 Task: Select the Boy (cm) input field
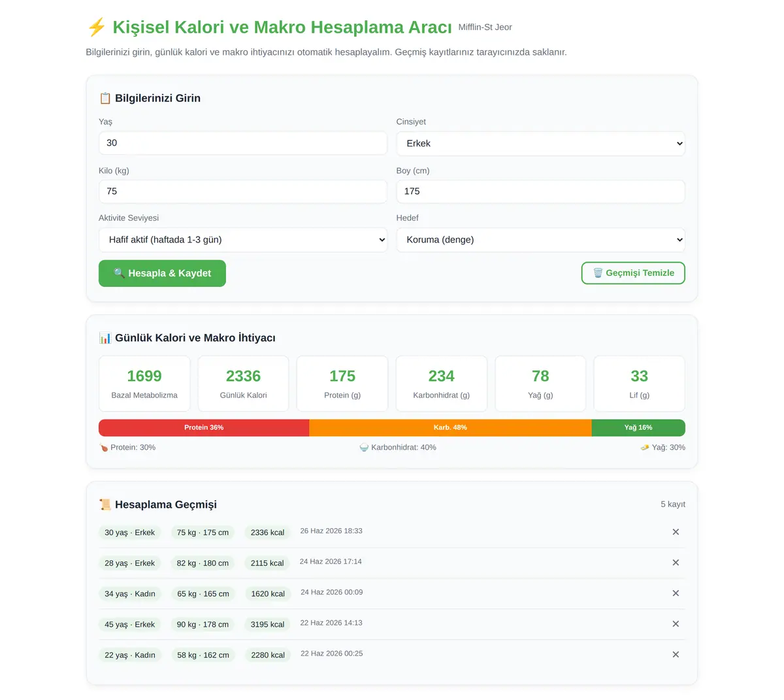click(x=541, y=192)
